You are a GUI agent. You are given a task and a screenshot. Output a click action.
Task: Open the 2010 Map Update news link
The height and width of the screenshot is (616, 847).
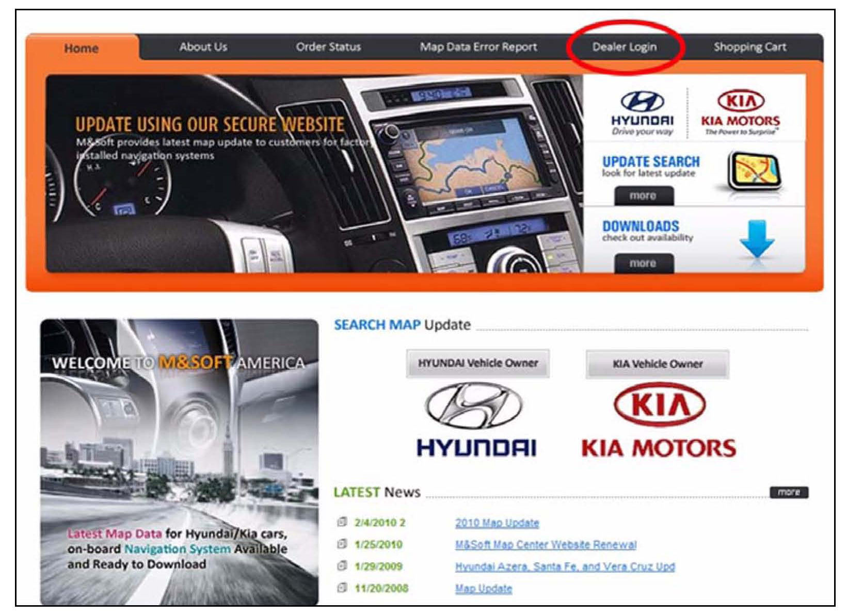point(497,523)
